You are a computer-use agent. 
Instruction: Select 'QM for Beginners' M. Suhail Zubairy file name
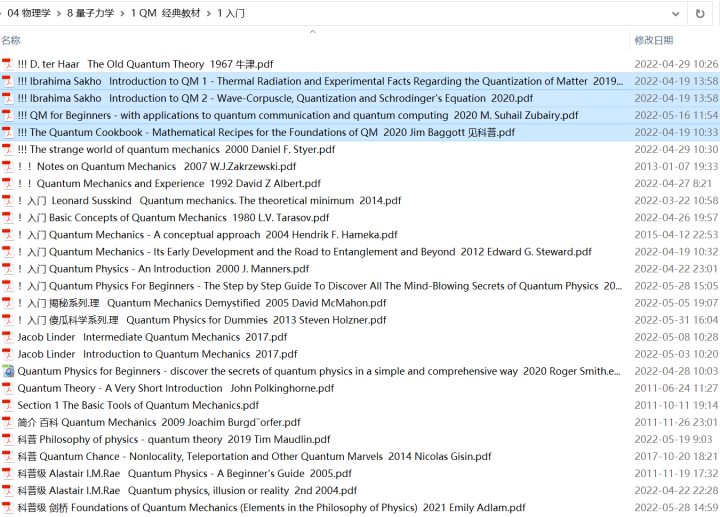click(298, 115)
